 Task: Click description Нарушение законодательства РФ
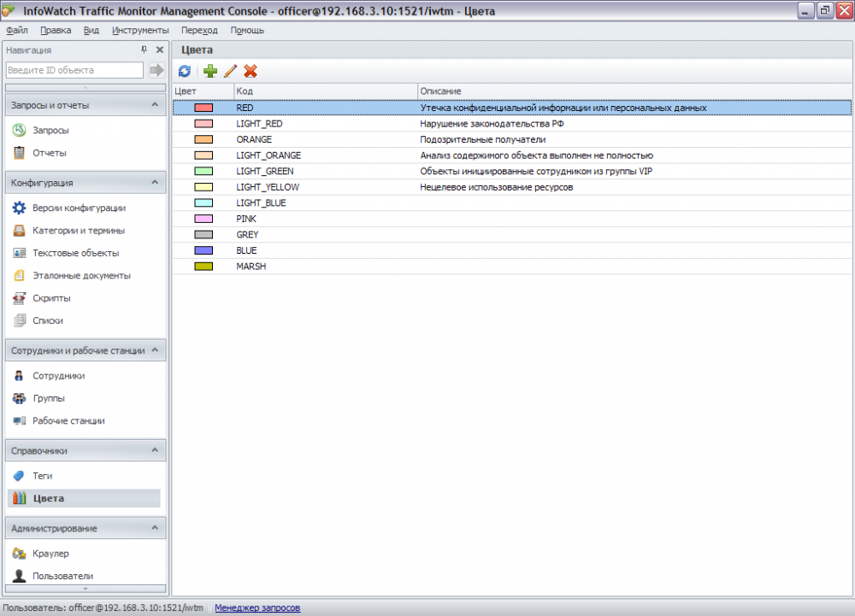click(492, 124)
